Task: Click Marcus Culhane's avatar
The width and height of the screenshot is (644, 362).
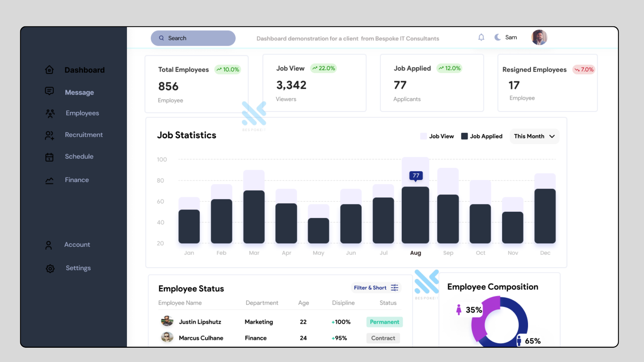Action: pyautogui.click(x=167, y=337)
